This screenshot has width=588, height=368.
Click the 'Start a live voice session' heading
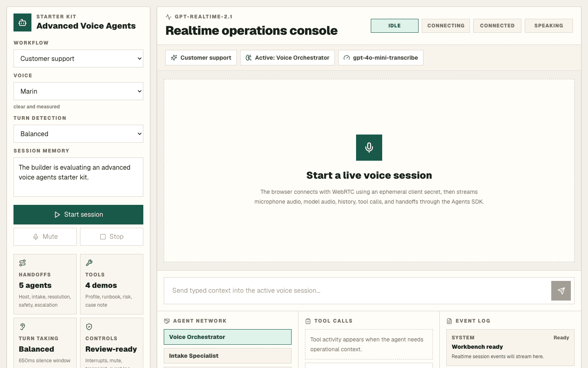(369, 175)
